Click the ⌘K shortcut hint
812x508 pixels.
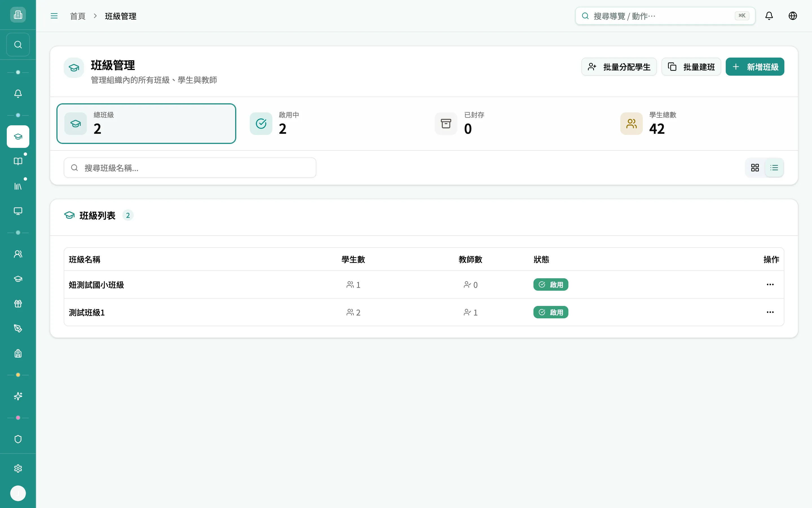click(x=742, y=16)
